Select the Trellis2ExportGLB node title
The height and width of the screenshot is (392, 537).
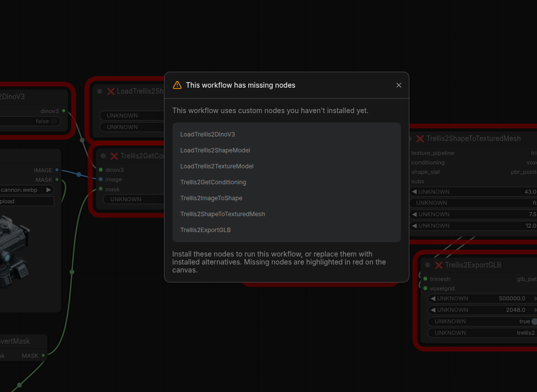coord(473,265)
